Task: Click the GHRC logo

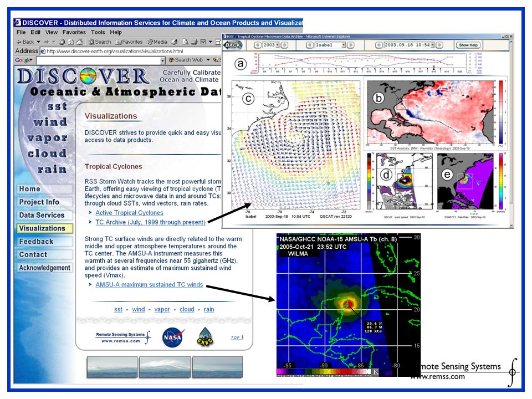Action: click(x=205, y=337)
